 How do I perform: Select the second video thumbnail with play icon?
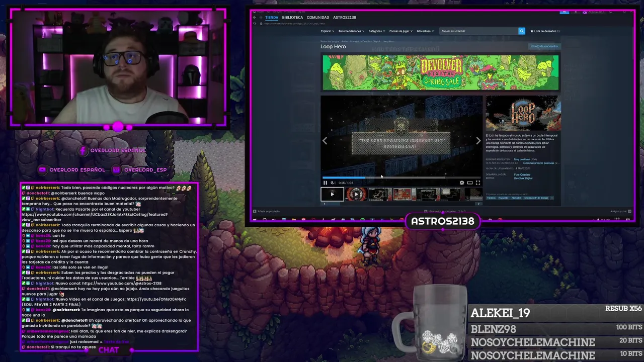[x=356, y=194]
